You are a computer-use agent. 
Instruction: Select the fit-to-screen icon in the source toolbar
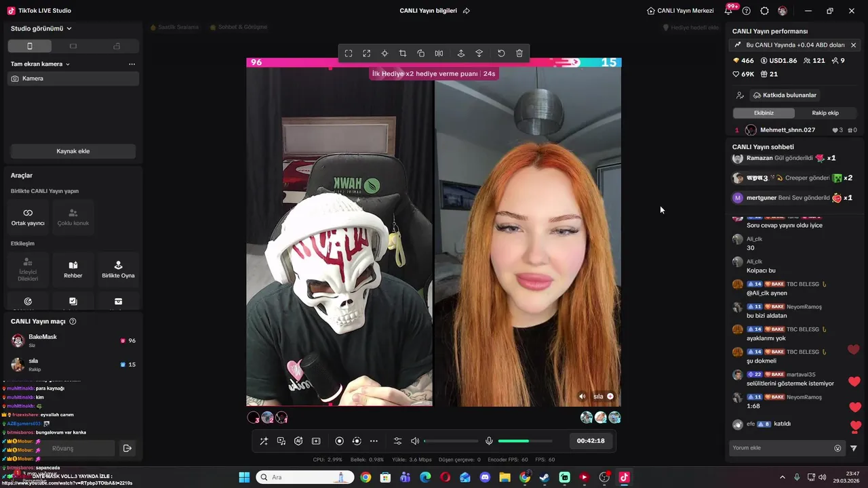tap(349, 54)
